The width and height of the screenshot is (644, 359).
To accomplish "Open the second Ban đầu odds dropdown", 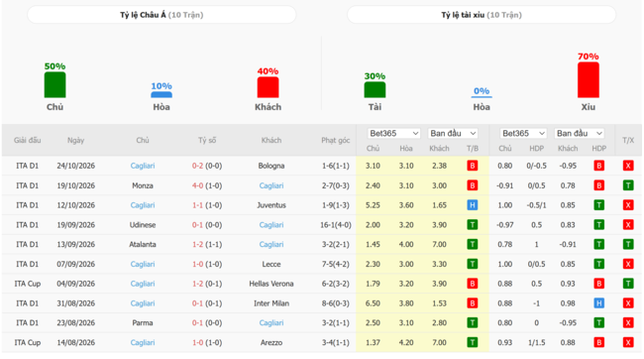I will click(x=580, y=133).
